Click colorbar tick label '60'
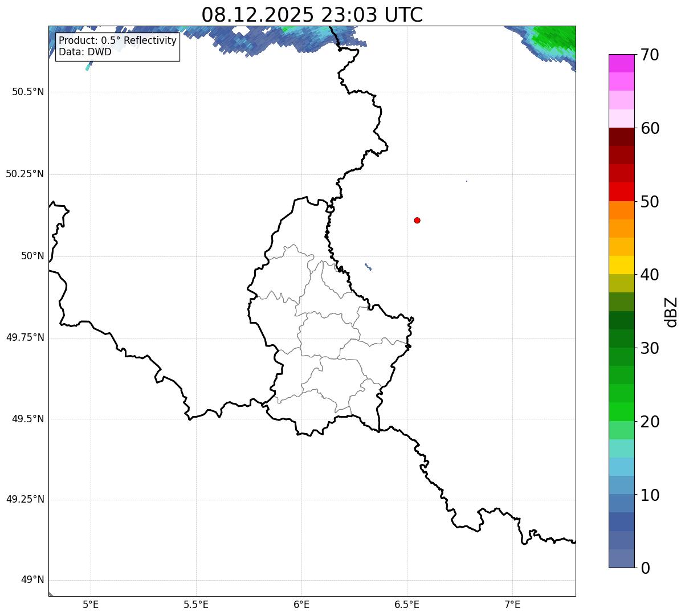The height and width of the screenshot is (616, 685). point(649,128)
